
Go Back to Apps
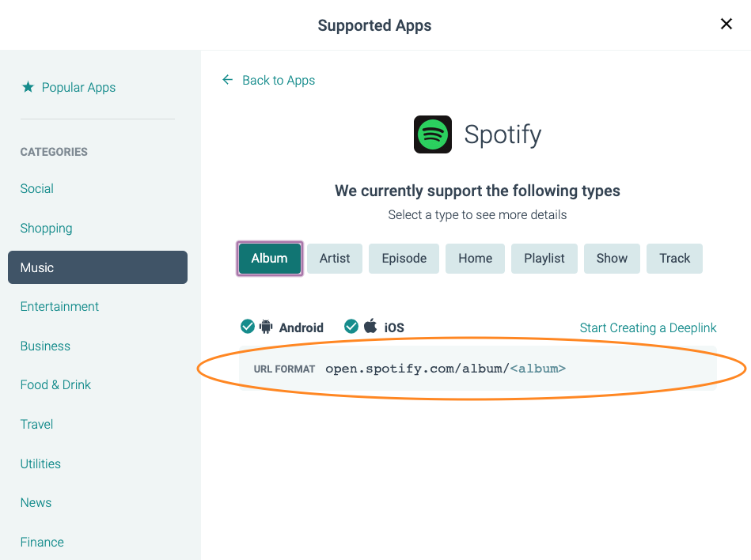coord(279,81)
